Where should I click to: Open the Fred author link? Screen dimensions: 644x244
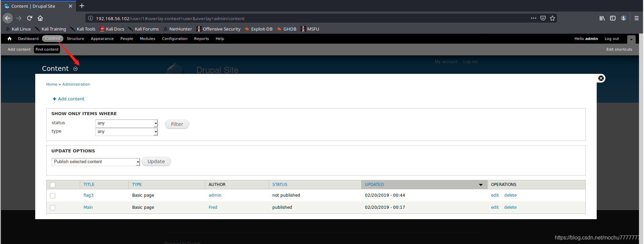[213, 207]
